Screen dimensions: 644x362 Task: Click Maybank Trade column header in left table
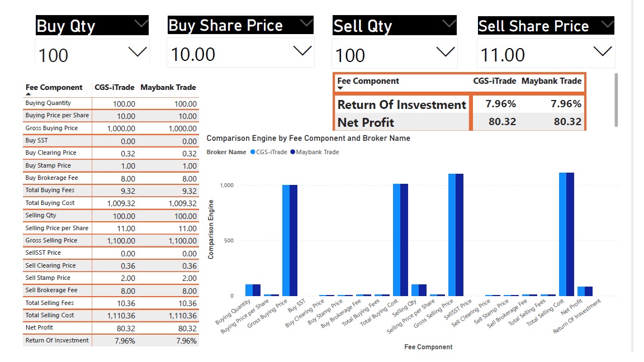point(168,88)
